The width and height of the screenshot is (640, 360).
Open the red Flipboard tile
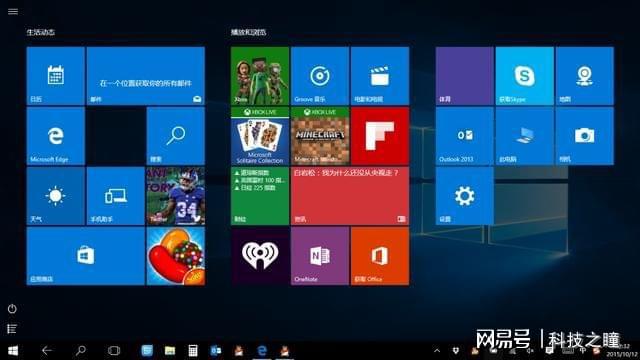tap(380, 136)
